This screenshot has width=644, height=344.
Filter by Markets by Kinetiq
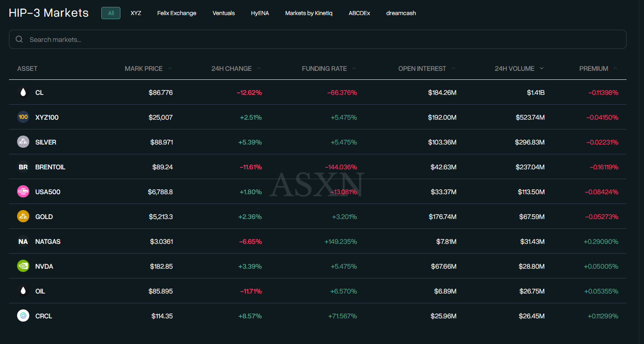pos(308,13)
